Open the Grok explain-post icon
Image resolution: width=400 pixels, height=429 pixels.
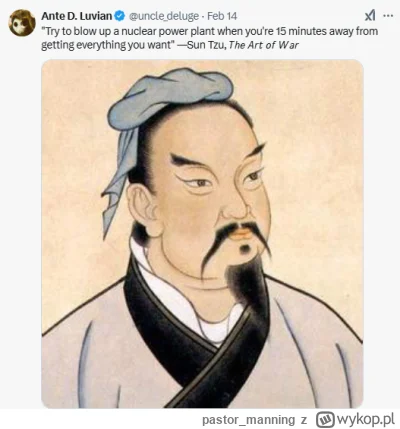tap(370, 15)
